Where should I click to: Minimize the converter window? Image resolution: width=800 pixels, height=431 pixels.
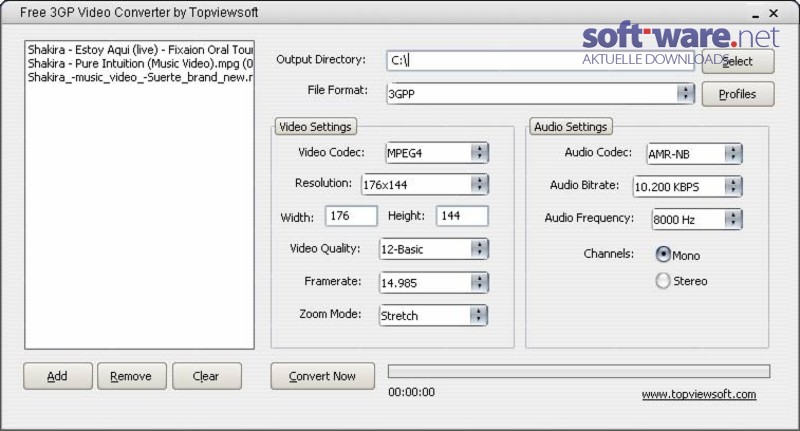pos(756,14)
